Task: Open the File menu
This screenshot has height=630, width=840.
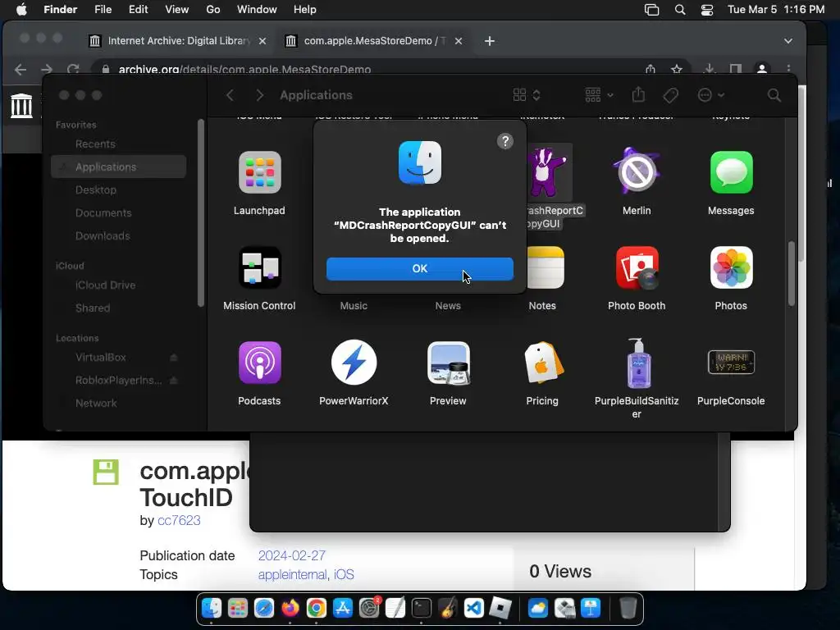Action: click(x=103, y=10)
